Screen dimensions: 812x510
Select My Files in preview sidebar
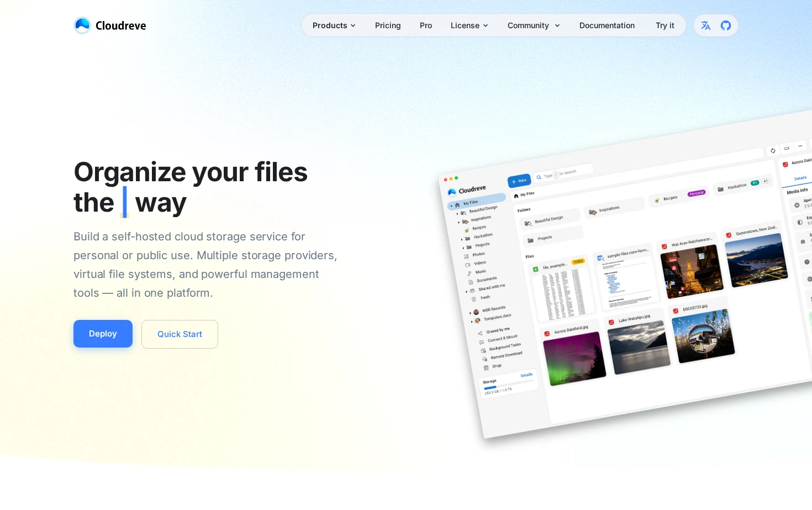click(476, 202)
